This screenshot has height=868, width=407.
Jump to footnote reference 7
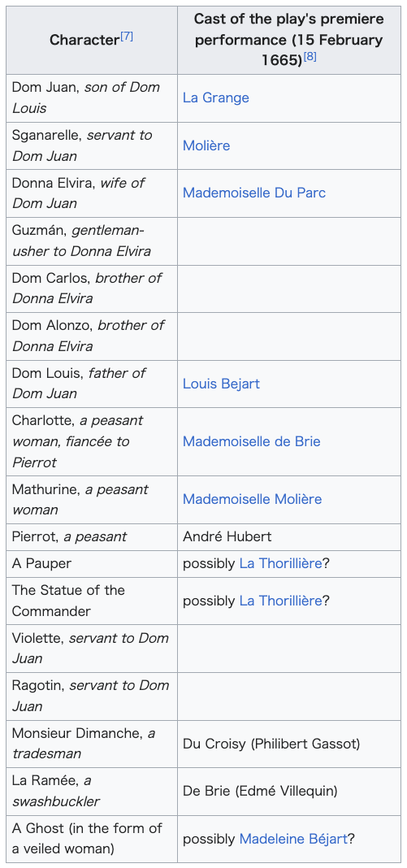tap(127, 37)
